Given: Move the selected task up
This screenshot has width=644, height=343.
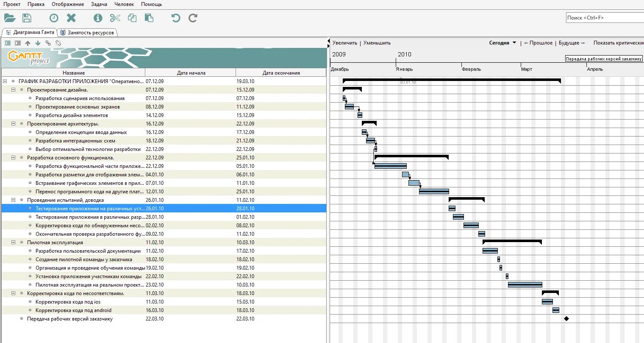Looking at the screenshot, I should pos(28,43).
